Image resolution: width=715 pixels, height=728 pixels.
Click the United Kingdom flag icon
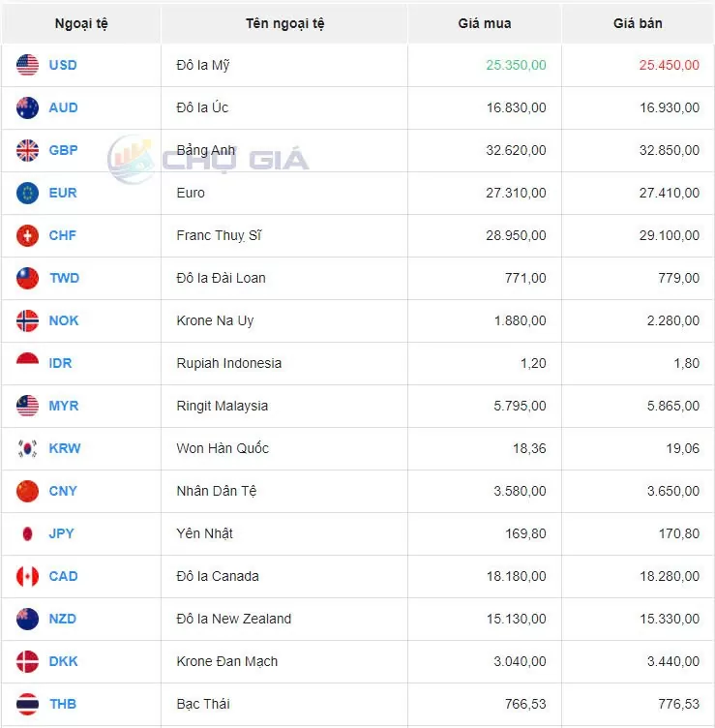click(27, 151)
